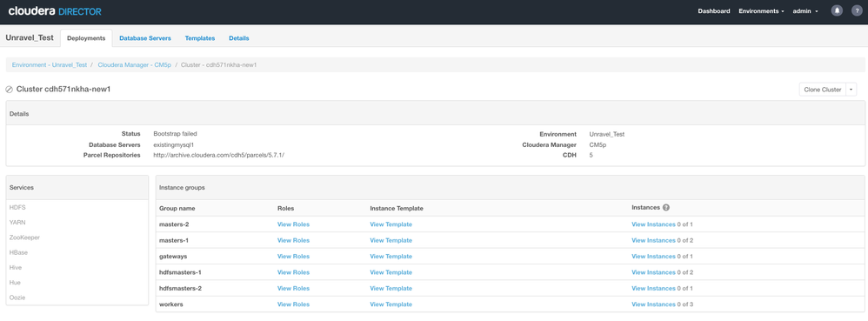Select Hive in Services list
This screenshot has width=868, height=321.
tap(16, 268)
